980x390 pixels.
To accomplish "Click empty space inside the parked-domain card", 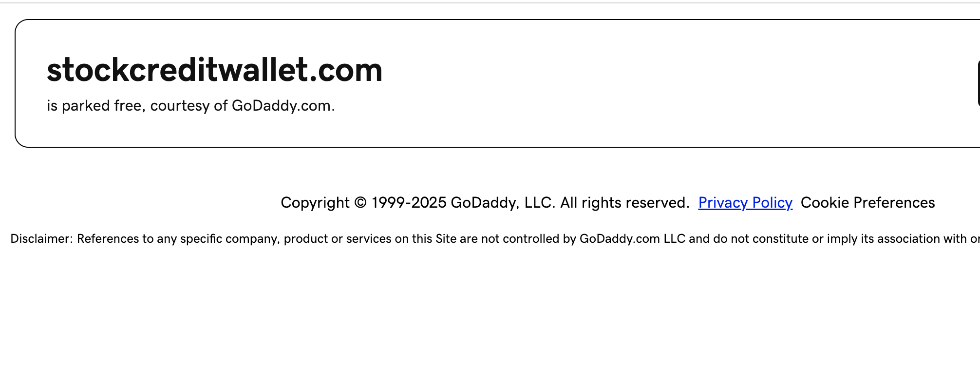I will click(x=633, y=83).
